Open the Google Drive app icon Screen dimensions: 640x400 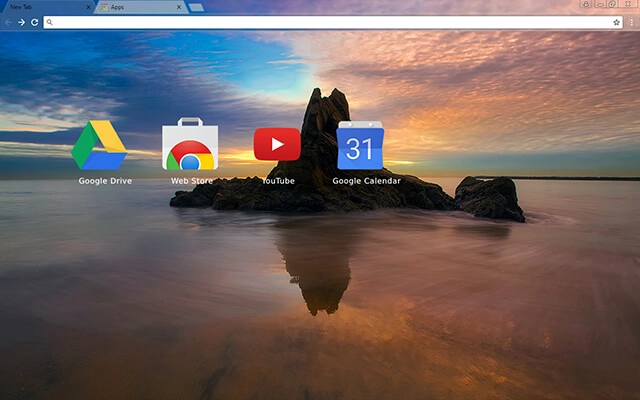99,145
